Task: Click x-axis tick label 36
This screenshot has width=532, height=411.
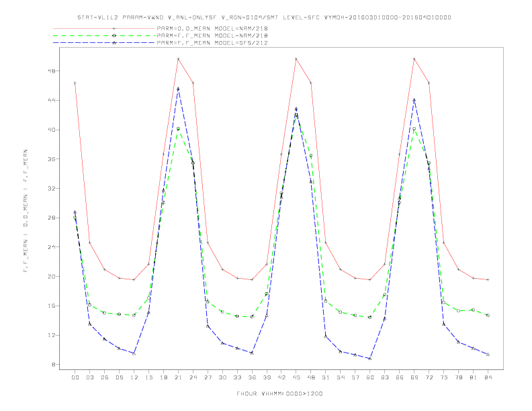Action: point(252,377)
